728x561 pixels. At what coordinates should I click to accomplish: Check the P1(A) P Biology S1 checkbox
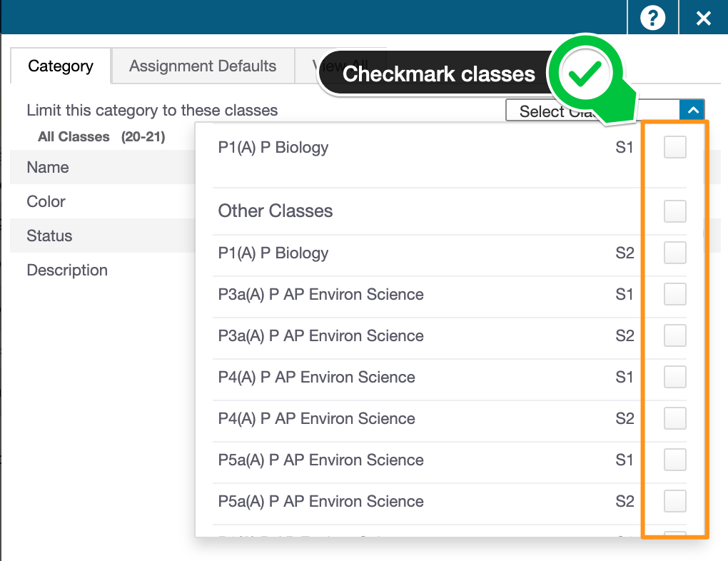click(x=674, y=147)
